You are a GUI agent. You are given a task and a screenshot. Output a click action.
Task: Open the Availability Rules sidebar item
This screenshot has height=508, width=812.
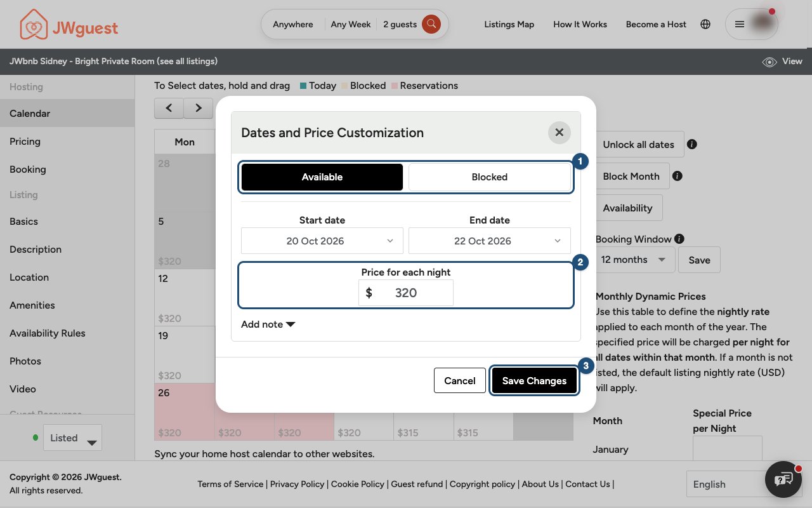click(x=67, y=333)
